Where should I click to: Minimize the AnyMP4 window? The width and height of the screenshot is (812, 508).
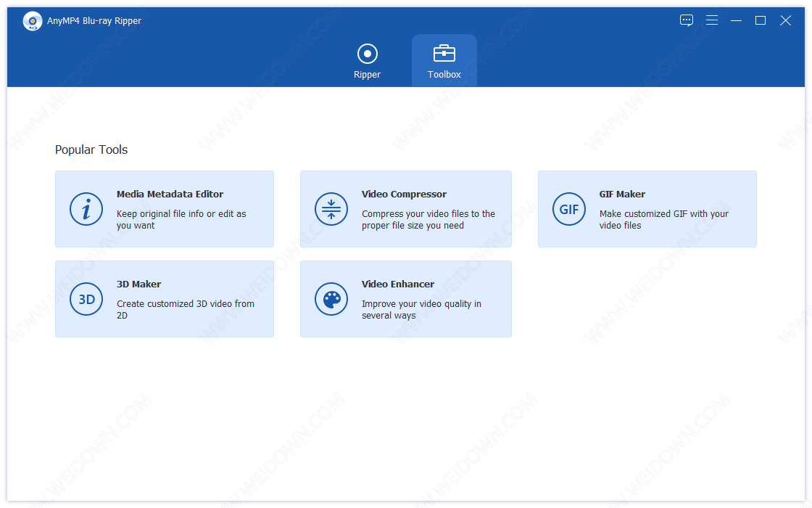click(x=736, y=20)
